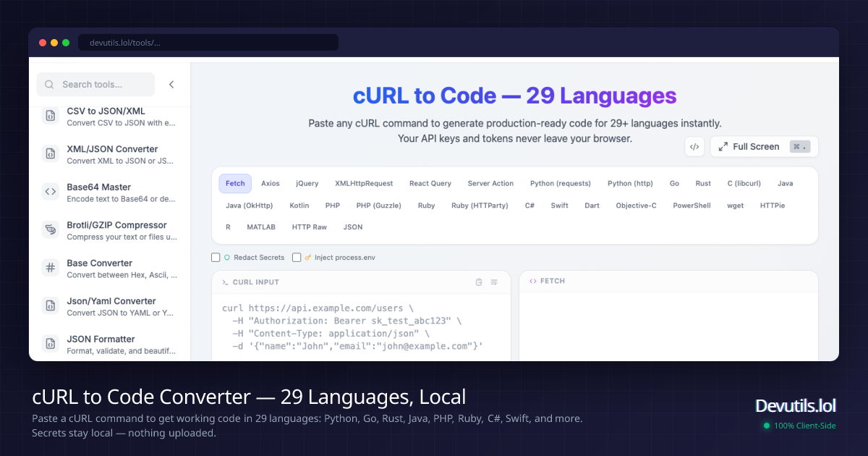Screen dimensions: 868x456
Task: Click the Base Converter hash icon
Action: pyautogui.click(x=50, y=268)
